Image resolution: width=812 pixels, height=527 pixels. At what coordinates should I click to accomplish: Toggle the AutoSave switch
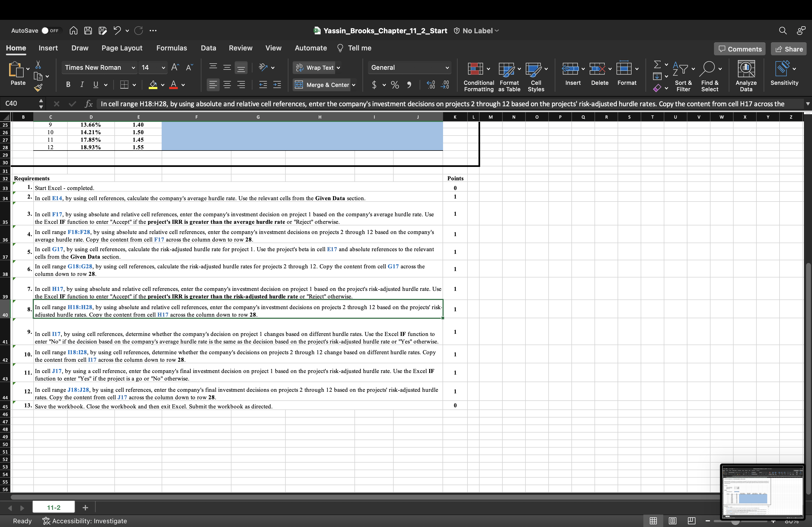point(50,31)
